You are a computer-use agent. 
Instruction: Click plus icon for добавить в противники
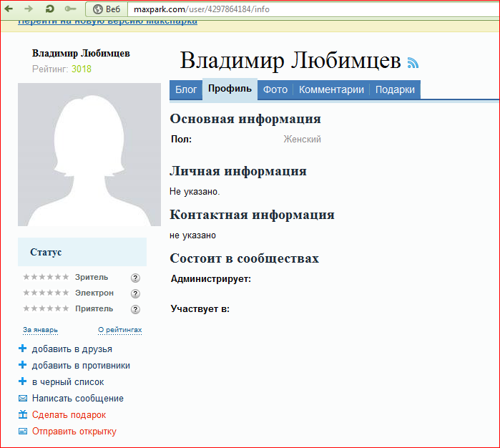(23, 364)
